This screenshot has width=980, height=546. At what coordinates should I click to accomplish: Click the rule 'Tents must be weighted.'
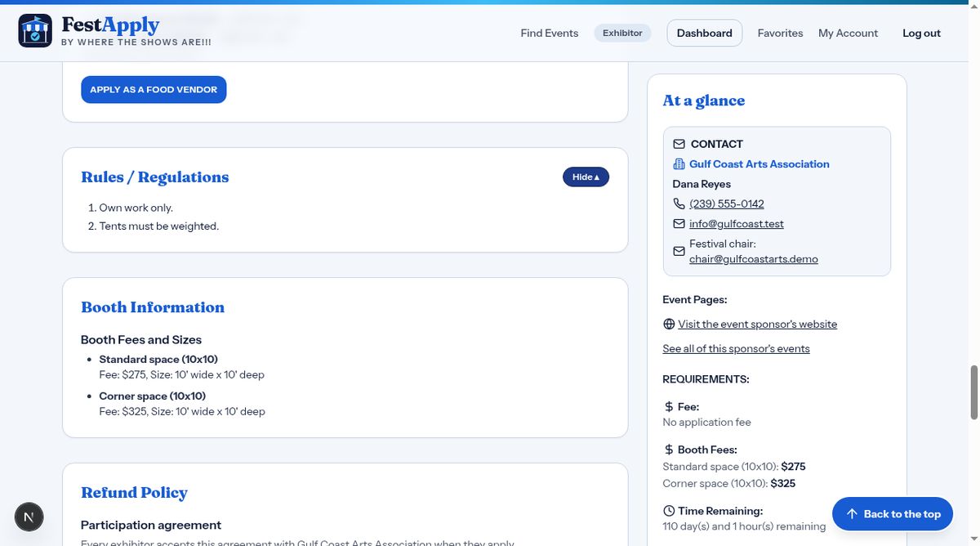coord(159,226)
